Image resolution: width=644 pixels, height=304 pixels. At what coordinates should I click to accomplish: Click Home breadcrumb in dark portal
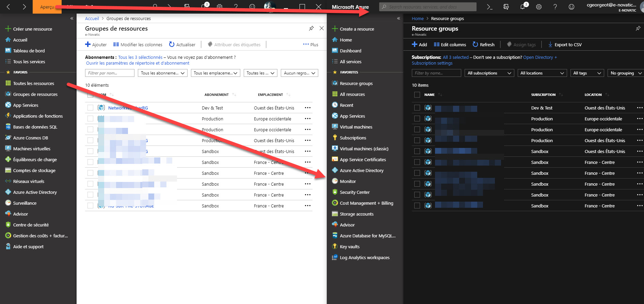point(418,19)
